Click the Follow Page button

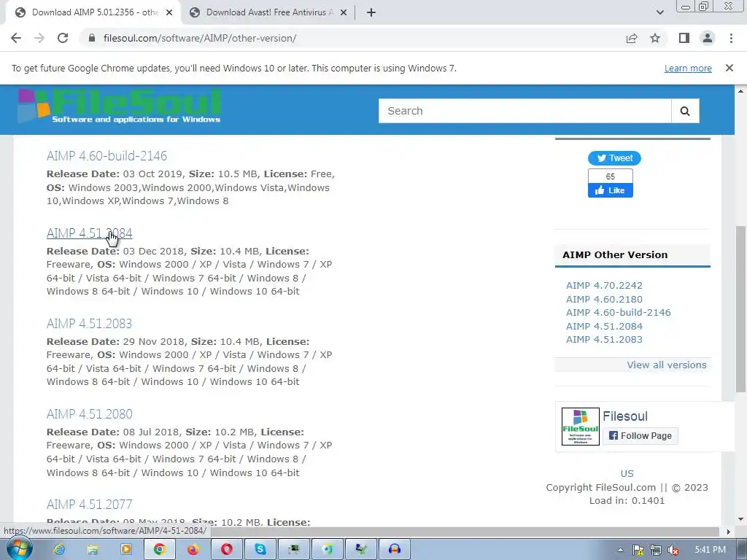click(x=640, y=436)
